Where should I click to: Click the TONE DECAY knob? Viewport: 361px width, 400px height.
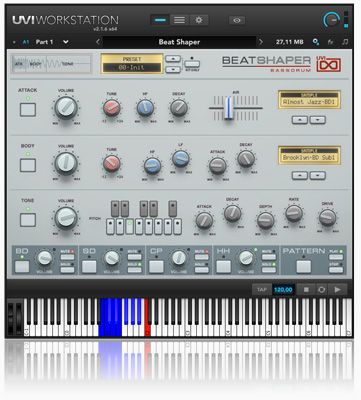(232, 213)
